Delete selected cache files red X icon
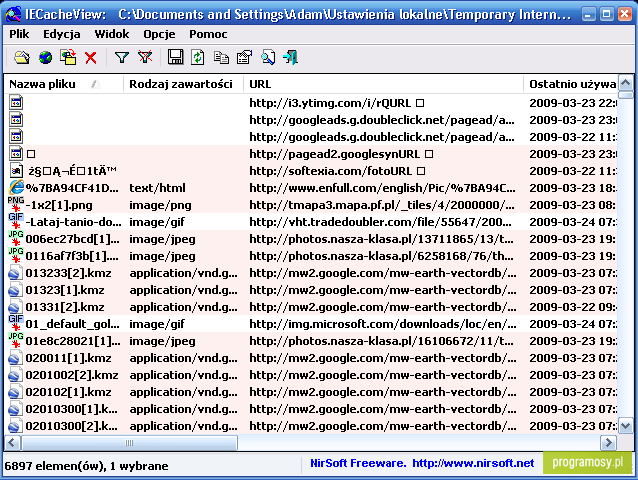The height and width of the screenshot is (480, 638). click(x=91, y=58)
